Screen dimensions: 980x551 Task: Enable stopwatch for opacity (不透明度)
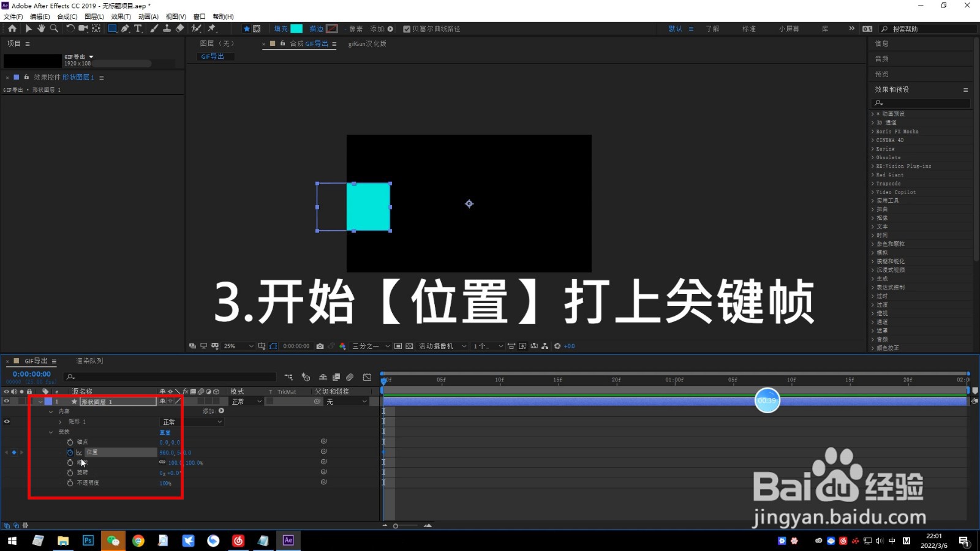tap(70, 483)
